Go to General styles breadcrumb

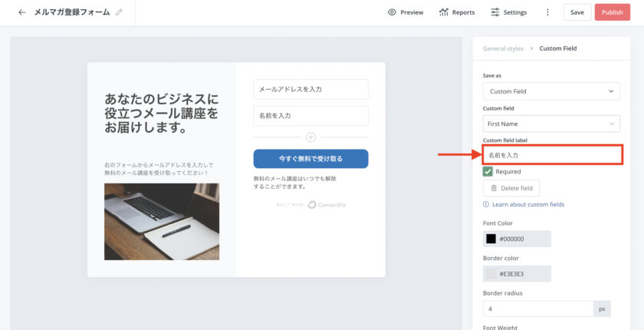coord(503,48)
